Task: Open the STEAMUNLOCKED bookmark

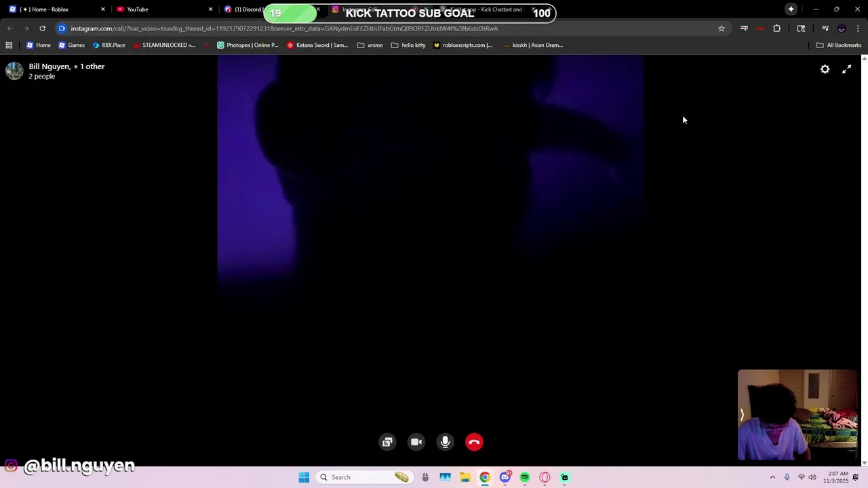Action: pyautogui.click(x=164, y=45)
